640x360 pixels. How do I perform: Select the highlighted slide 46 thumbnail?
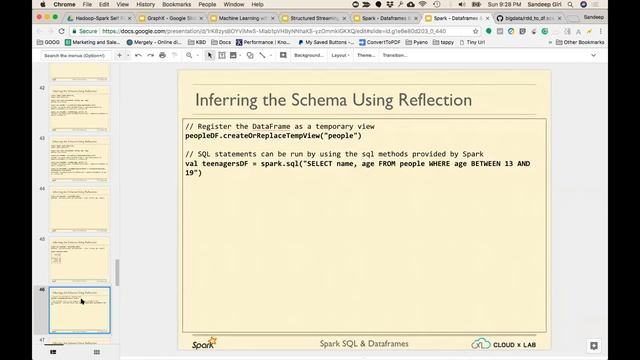(80, 310)
